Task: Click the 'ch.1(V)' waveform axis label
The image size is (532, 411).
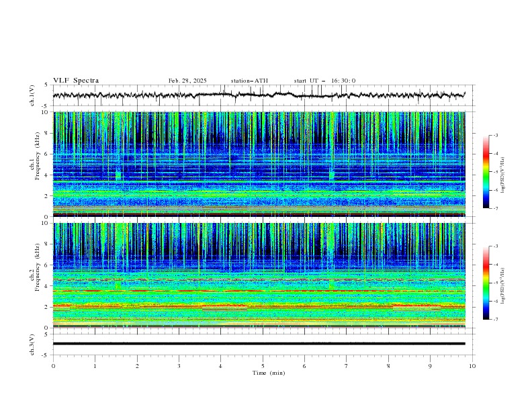Action: click(32, 95)
